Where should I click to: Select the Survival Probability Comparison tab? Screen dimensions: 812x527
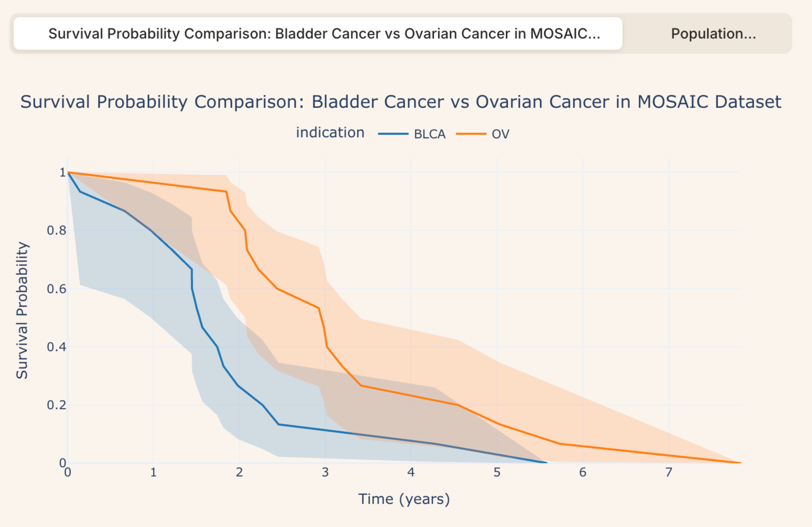click(324, 34)
